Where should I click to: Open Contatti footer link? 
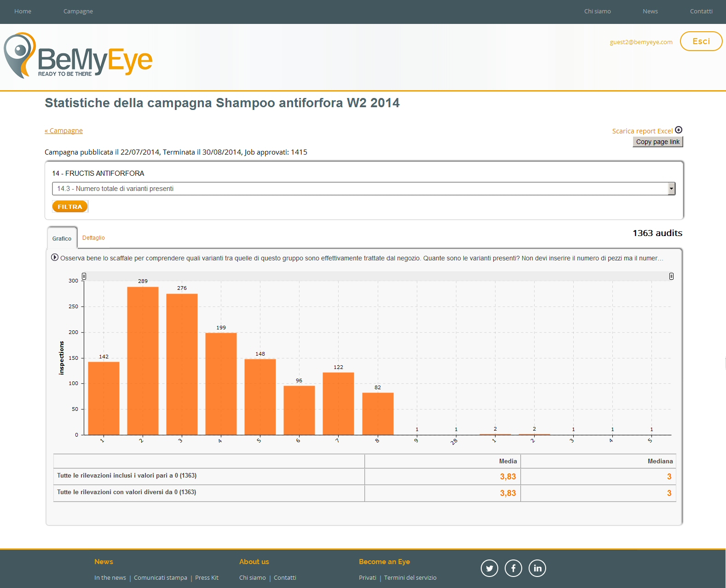point(285,578)
